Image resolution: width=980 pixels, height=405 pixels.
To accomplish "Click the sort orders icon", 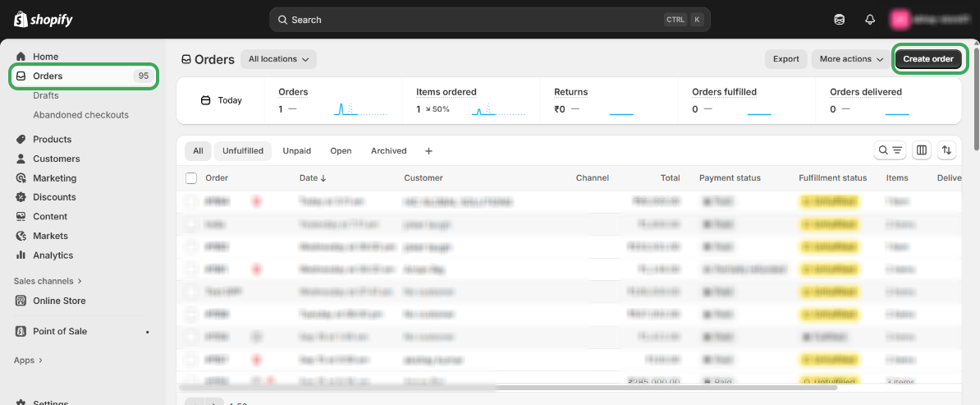I will tap(947, 150).
